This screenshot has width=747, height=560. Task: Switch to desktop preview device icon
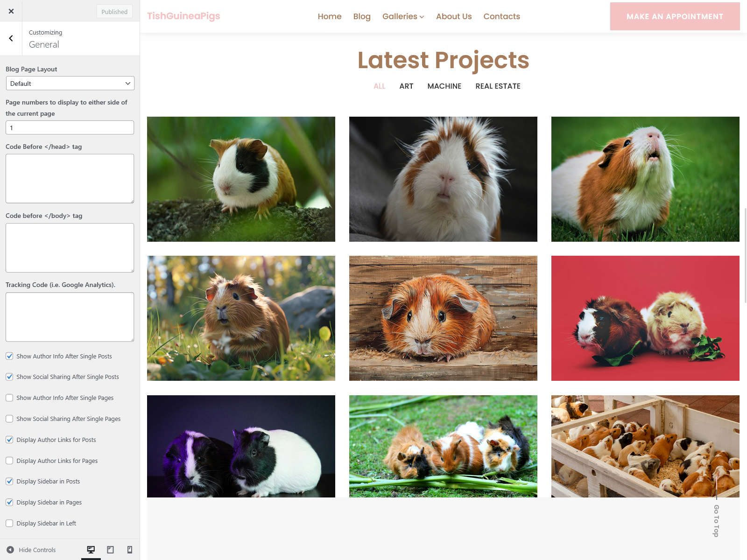tap(91, 550)
